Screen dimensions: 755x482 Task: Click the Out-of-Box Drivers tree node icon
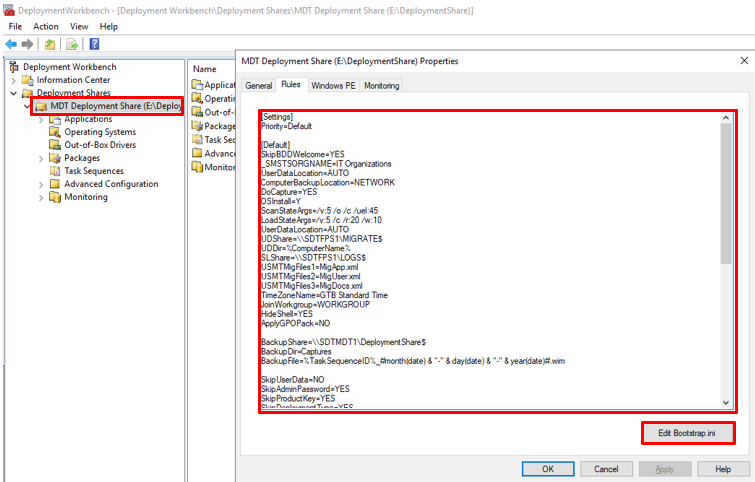(55, 145)
